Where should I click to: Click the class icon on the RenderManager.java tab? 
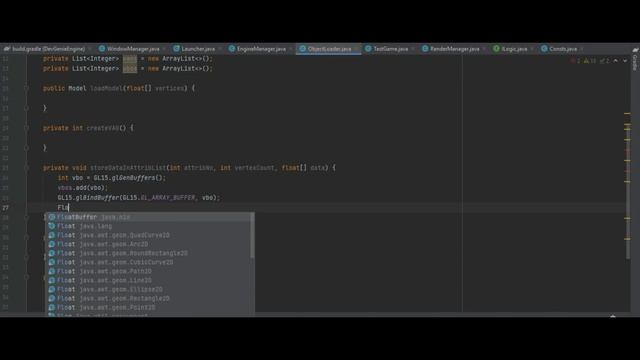[425, 49]
